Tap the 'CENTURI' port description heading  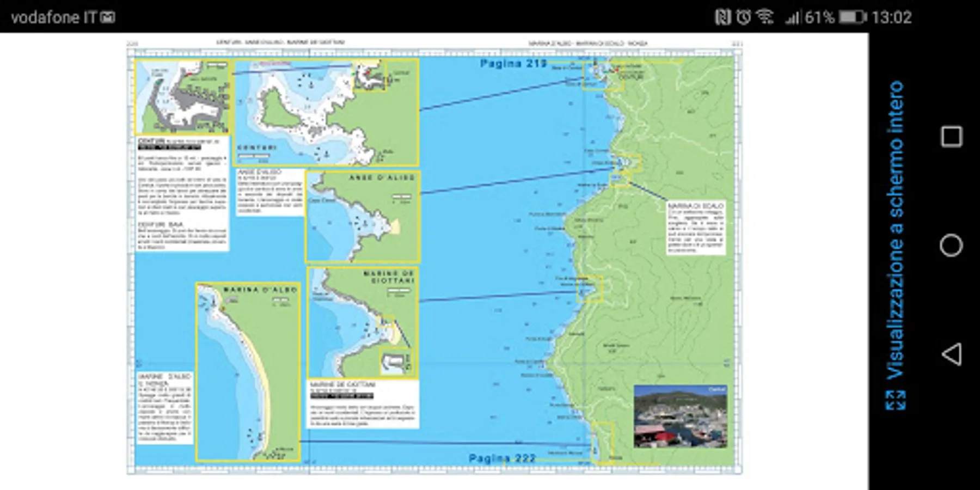tap(151, 141)
